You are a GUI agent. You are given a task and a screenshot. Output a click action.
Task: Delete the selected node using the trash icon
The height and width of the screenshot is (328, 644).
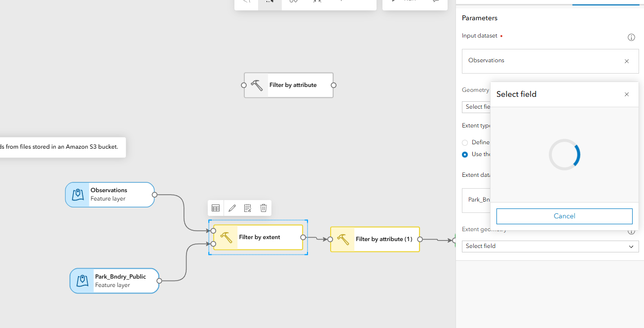[x=264, y=208]
